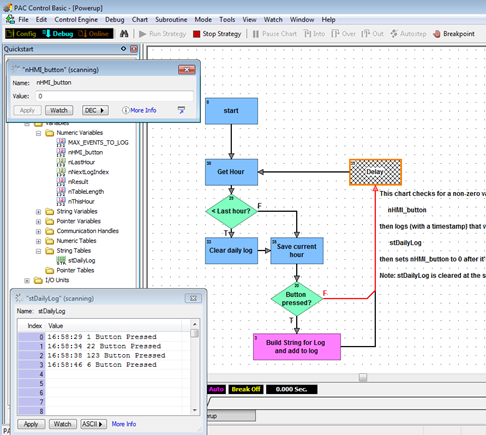Click the Delay block

click(x=375, y=172)
